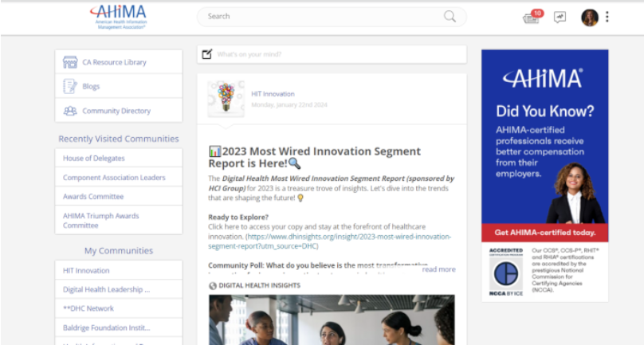Open House of Delegates community
This screenshot has width=644, height=345.
[94, 158]
